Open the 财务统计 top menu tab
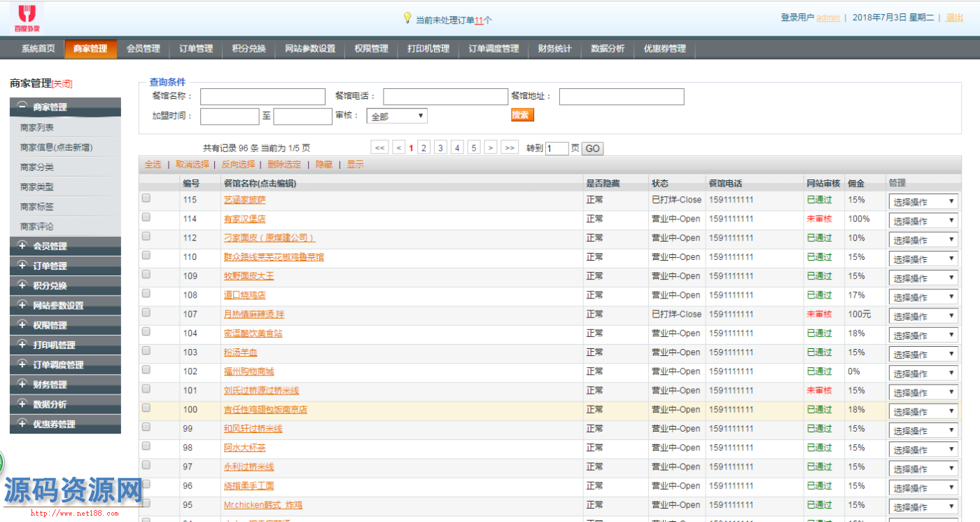The image size is (980, 522). (555, 49)
